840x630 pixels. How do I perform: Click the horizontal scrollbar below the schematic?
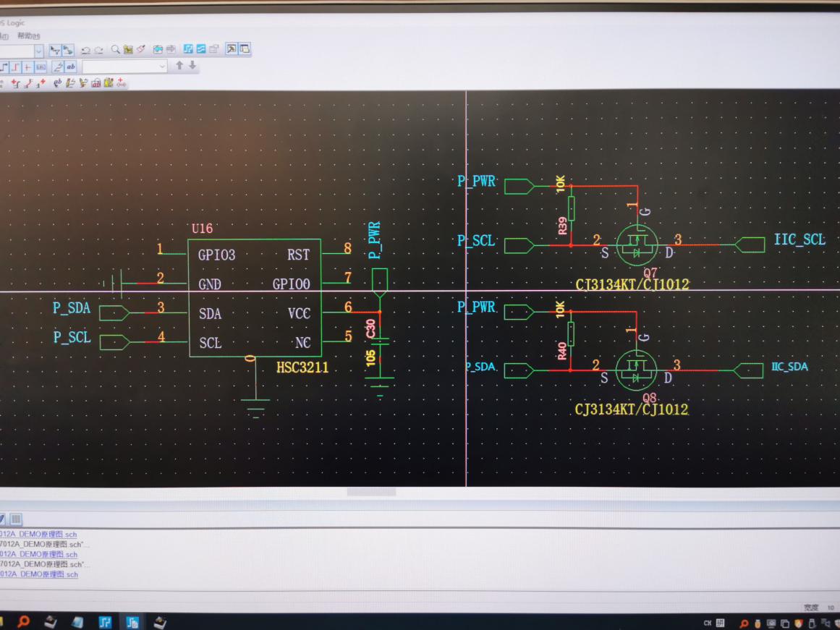(x=371, y=492)
